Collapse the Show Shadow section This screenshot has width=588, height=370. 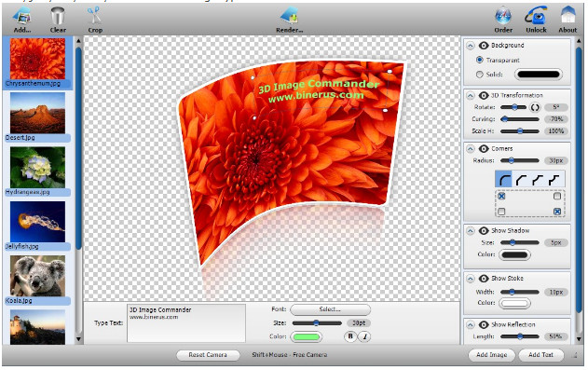471,231
